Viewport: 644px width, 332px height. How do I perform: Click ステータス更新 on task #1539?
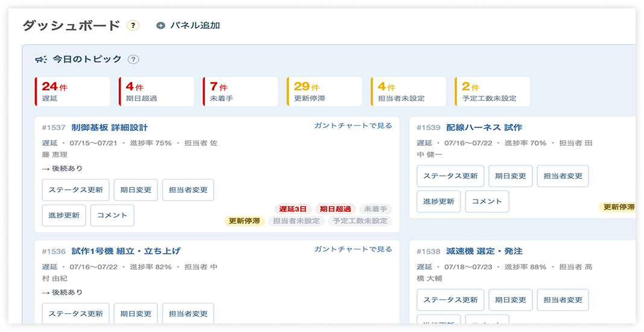click(x=450, y=176)
